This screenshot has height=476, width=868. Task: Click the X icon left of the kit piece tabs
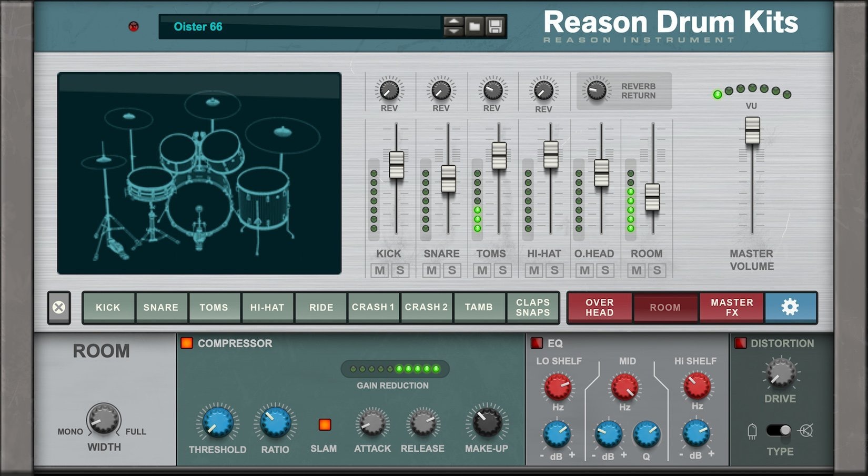pos(58,308)
